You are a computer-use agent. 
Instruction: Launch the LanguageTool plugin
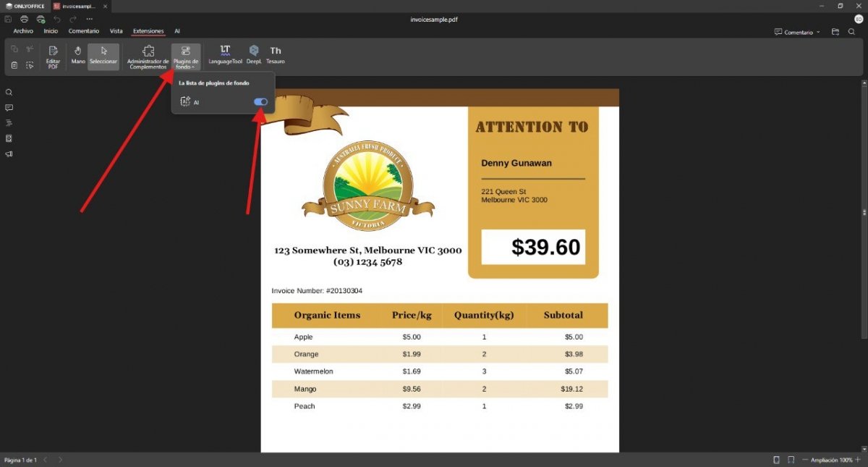point(226,55)
